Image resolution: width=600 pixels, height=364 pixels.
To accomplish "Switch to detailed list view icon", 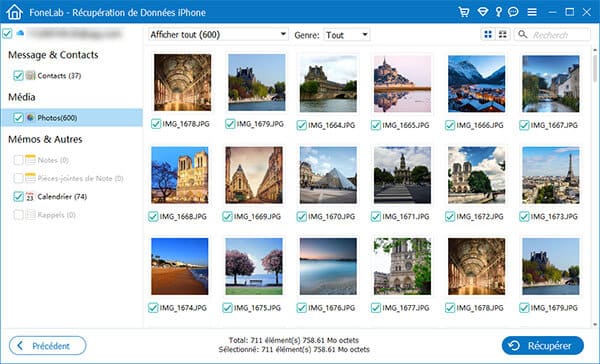I will pyautogui.click(x=502, y=35).
